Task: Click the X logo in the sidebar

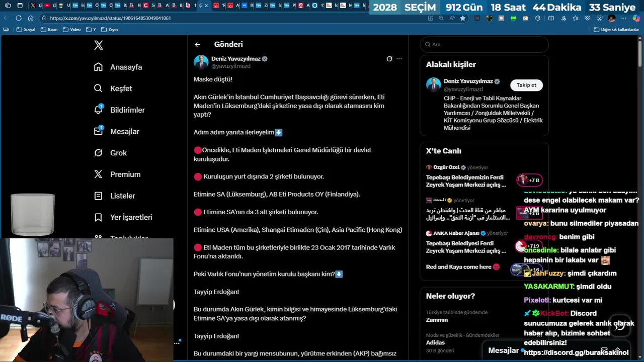Action: click(x=99, y=45)
